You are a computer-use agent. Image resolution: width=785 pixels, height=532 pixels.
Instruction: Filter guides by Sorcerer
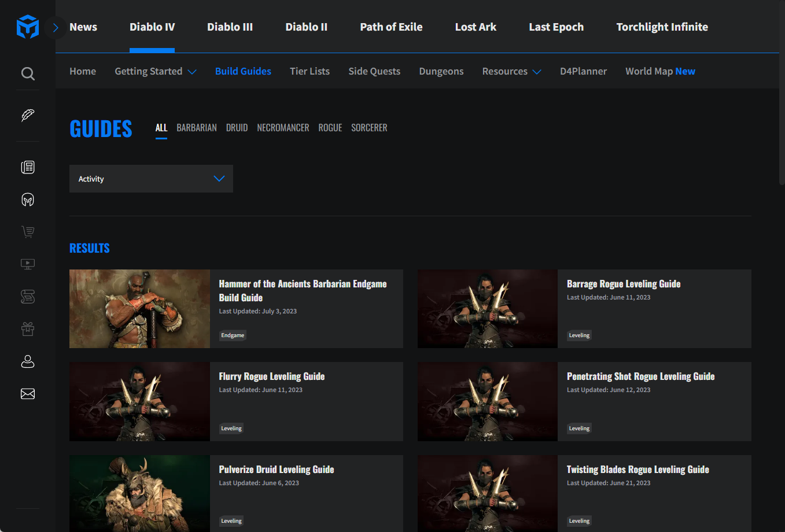[369, 128]
